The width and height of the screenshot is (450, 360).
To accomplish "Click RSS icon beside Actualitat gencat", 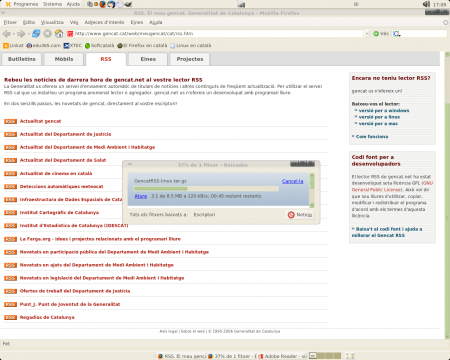I will click(x=10, y=121).
